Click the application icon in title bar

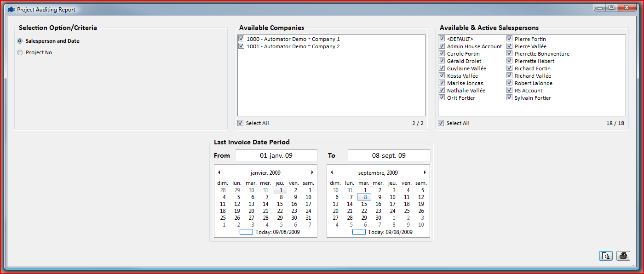11,9
